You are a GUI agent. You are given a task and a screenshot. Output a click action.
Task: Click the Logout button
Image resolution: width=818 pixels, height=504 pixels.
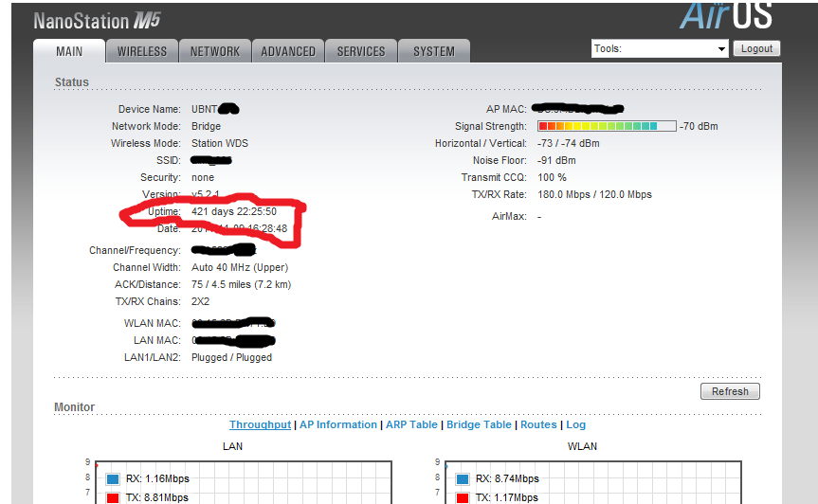coord(756,48)
